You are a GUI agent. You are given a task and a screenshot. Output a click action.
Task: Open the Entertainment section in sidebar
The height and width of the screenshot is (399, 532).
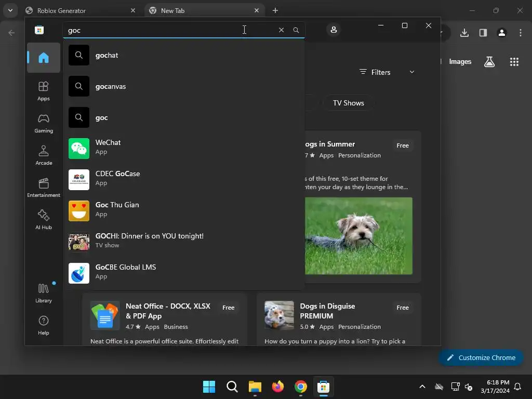pos(44,188)
